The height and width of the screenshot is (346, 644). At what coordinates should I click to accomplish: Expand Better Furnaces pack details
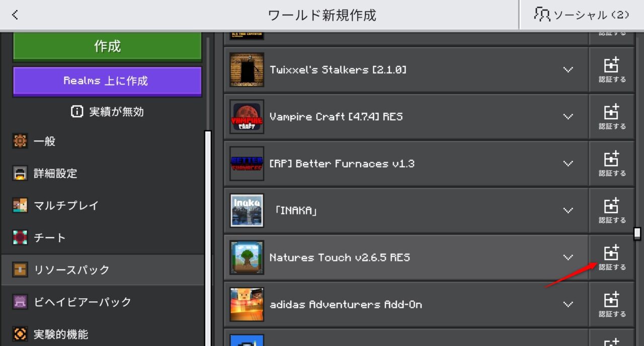pos(568,163)
